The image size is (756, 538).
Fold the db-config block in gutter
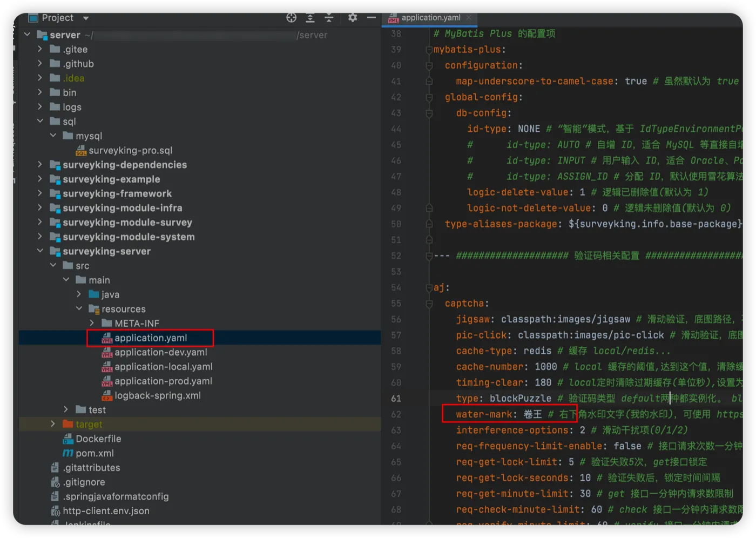coord(429,113)
